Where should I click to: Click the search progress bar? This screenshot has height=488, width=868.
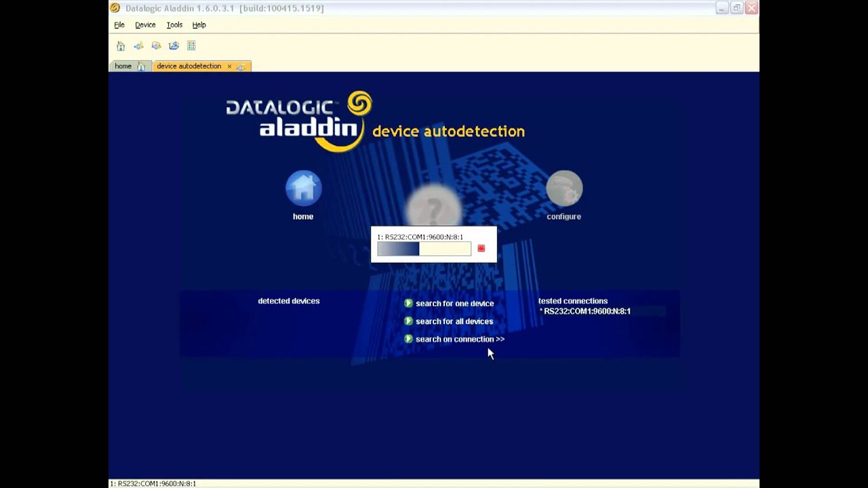click(x=424, y=249)
